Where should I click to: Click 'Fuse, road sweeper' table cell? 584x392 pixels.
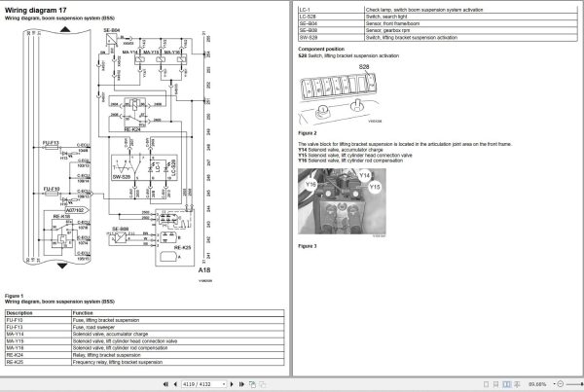(178, 327)
